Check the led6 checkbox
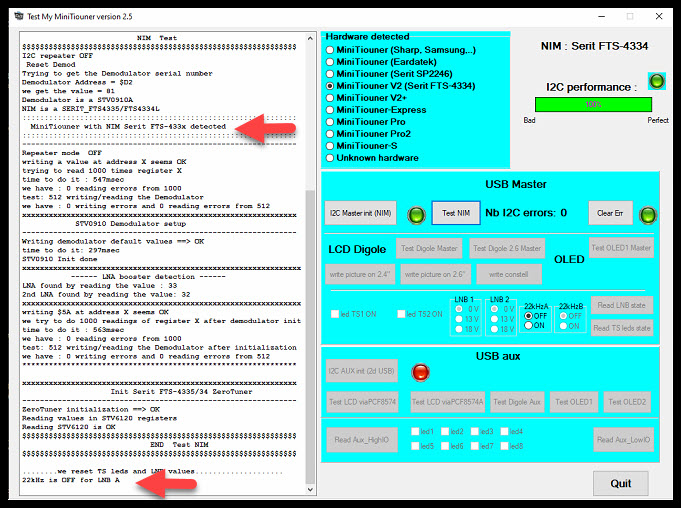 pos(445,446)
